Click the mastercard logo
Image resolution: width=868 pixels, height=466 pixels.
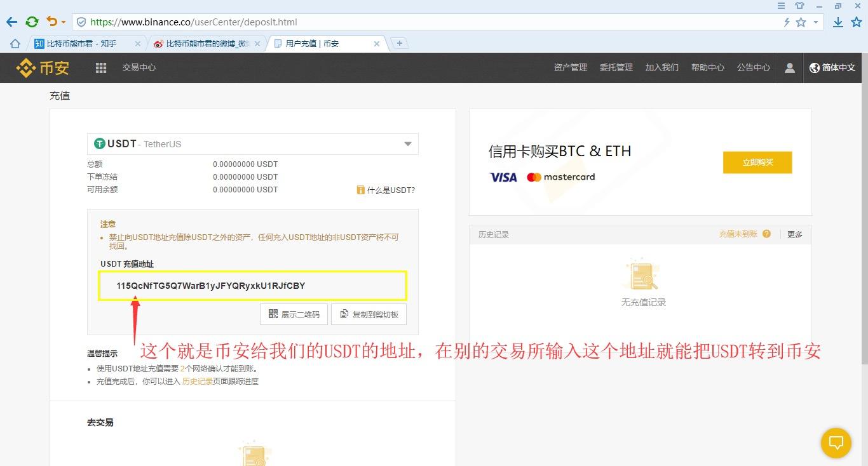coord(561,177)
